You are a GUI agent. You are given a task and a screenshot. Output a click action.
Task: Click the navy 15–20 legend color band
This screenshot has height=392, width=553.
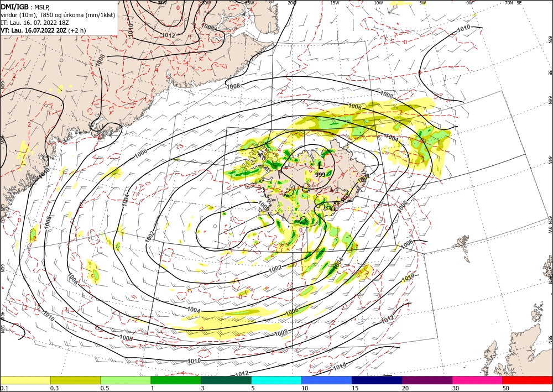(377, 380)
